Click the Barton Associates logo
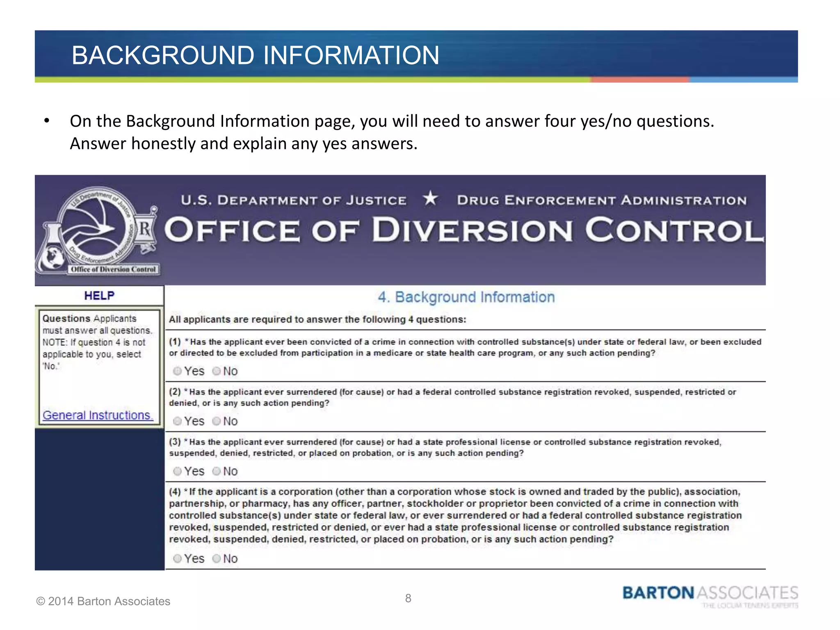The width and height of the screenshot is (840, 630). pos(710,597)
